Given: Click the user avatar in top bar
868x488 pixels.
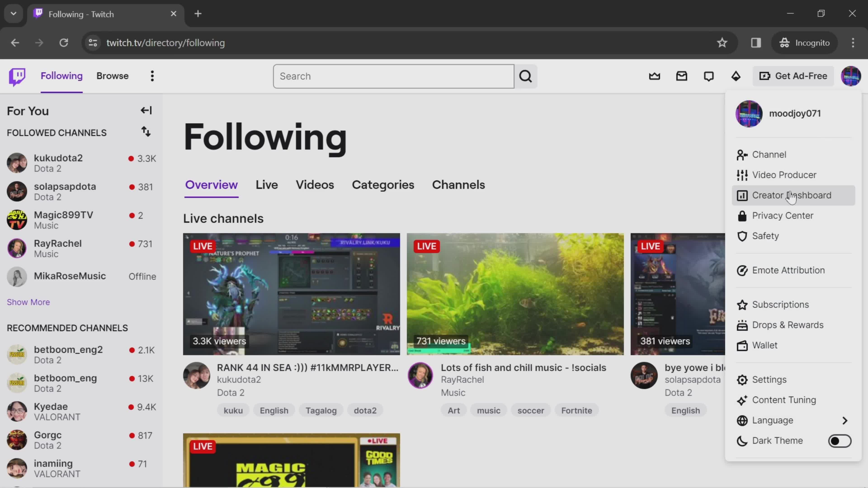Looking at the screenshot, I should pyautogui.click(x=851, y=76).
